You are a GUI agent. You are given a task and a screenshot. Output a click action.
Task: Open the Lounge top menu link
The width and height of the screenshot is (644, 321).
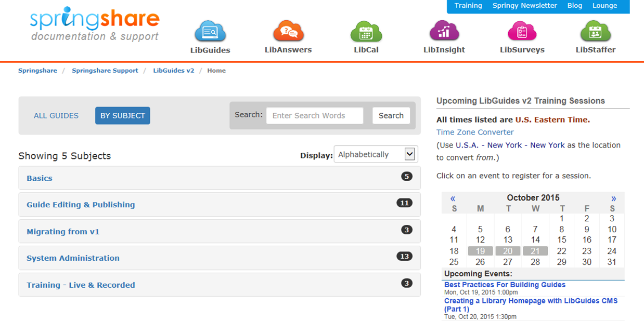(x=604, y=6)
